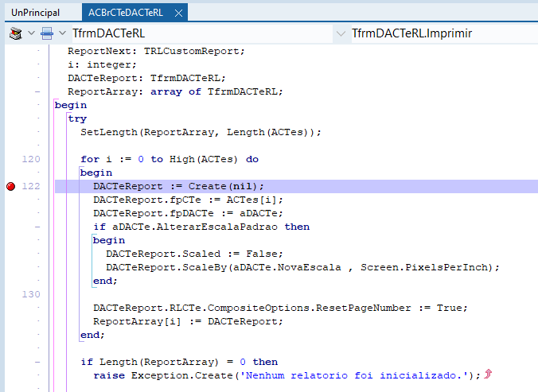Click the 'i: integer;' declaration
This screenshot has width=538, height=392.
click(102, 64)
